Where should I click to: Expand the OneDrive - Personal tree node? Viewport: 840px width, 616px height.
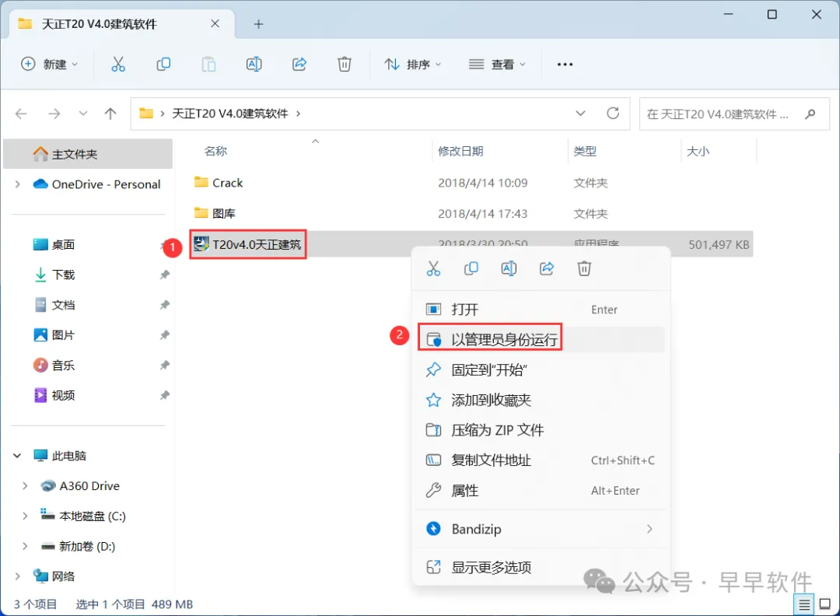(x=17, y=184)
